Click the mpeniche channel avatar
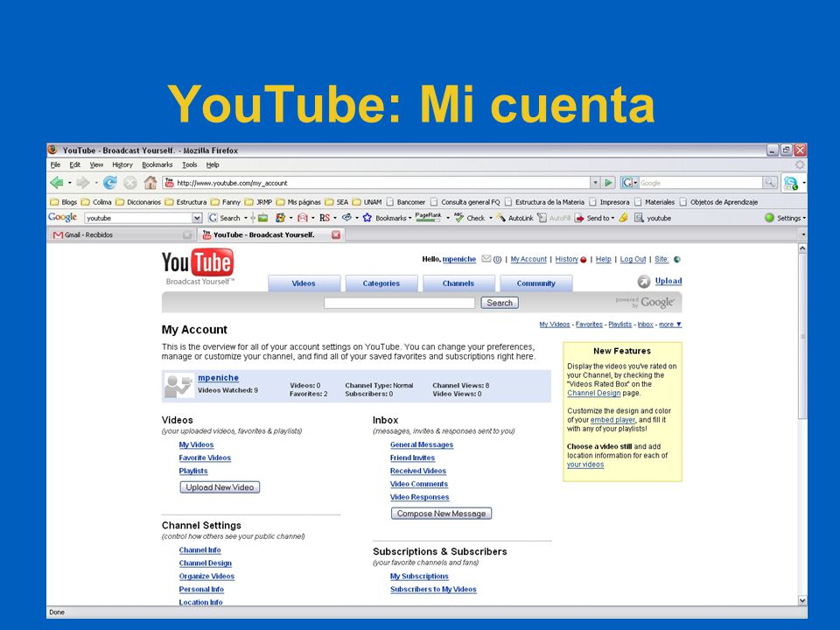This screenshot has width=840, height=630. tap(178, 386)
